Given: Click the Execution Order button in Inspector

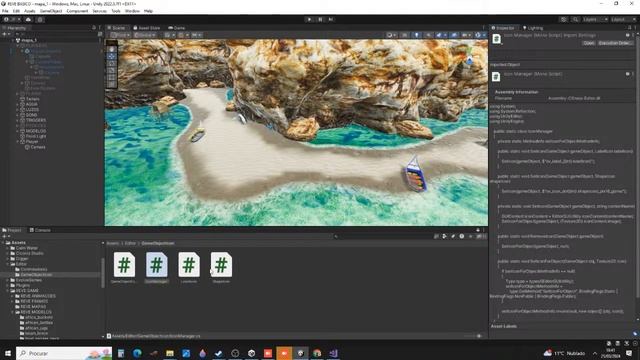Looking at the screenshot, I should click(615, 43).
